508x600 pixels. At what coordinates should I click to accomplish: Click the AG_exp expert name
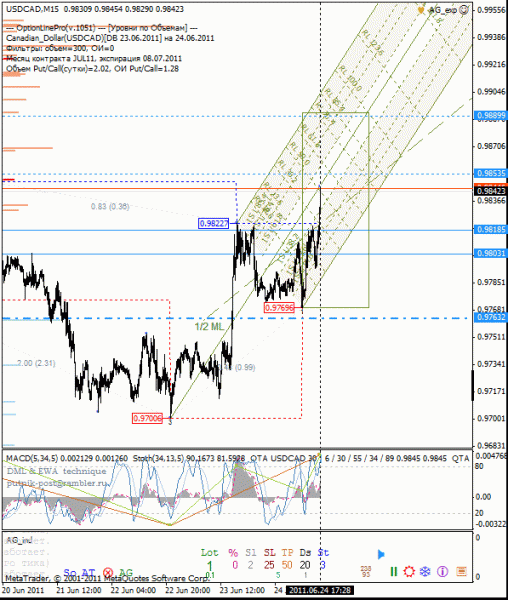coord(443,10)
